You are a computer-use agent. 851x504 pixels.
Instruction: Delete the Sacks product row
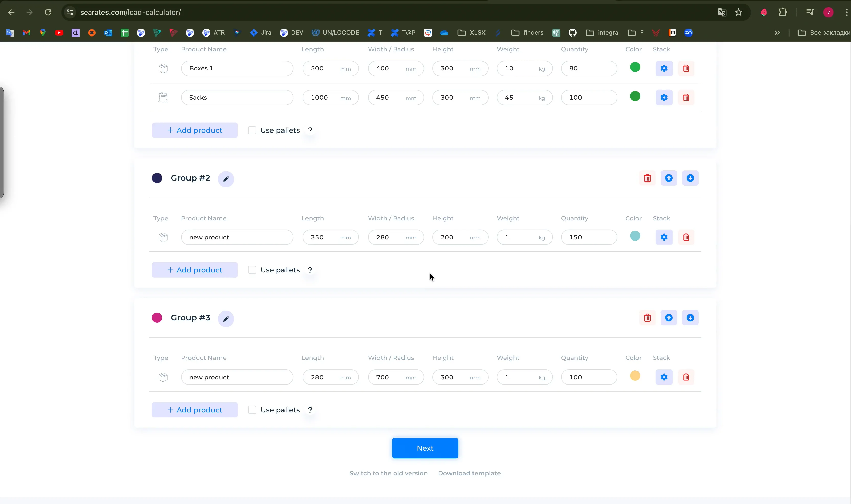pos(686,98)
